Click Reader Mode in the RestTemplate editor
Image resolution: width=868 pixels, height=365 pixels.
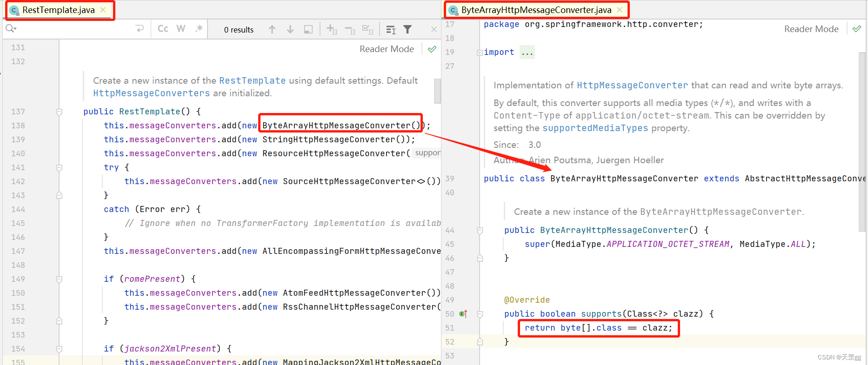click(387, 49)
